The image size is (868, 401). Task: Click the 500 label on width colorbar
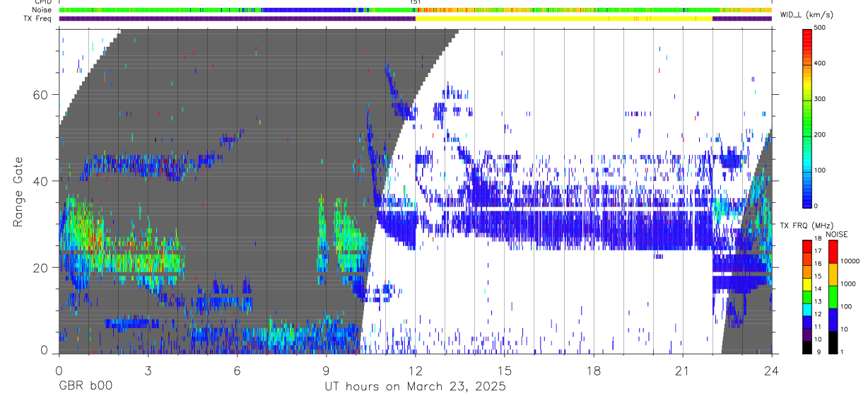[820, 28]
